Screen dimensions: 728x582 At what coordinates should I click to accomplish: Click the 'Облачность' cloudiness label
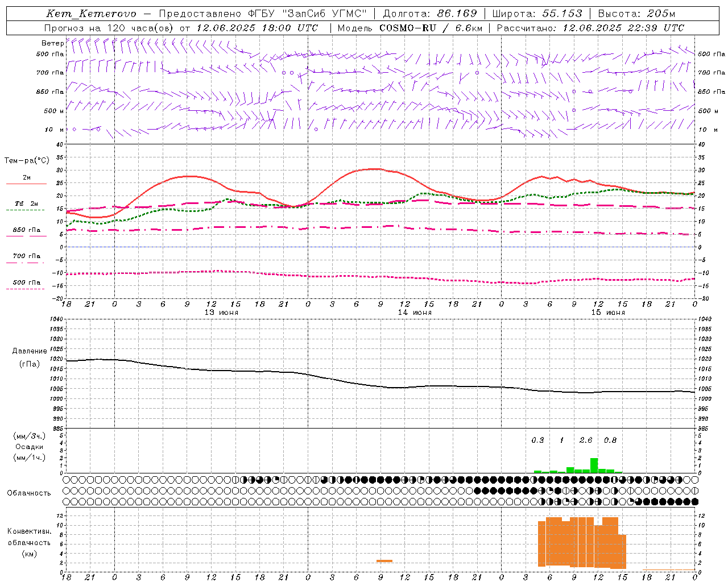pyautogui.click(x=29, y=493)
